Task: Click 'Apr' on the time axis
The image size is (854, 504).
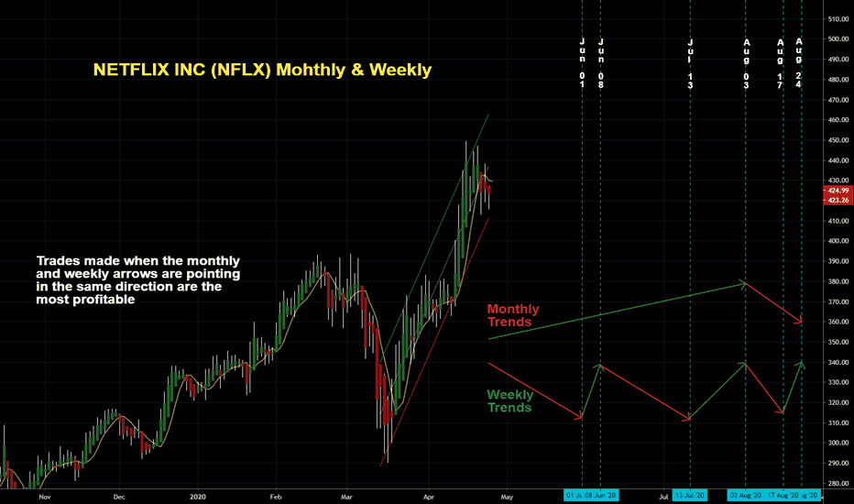Action: tap(429, 497)
